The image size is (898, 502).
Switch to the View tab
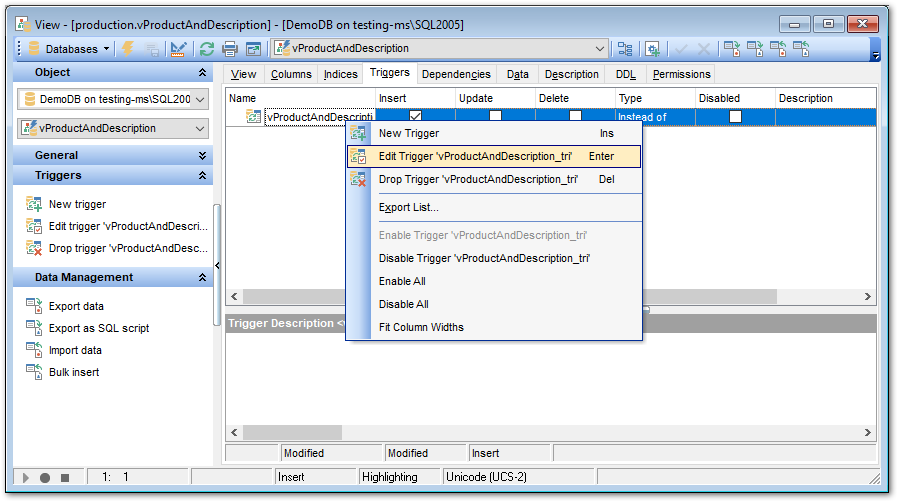[x=243, y=74]
